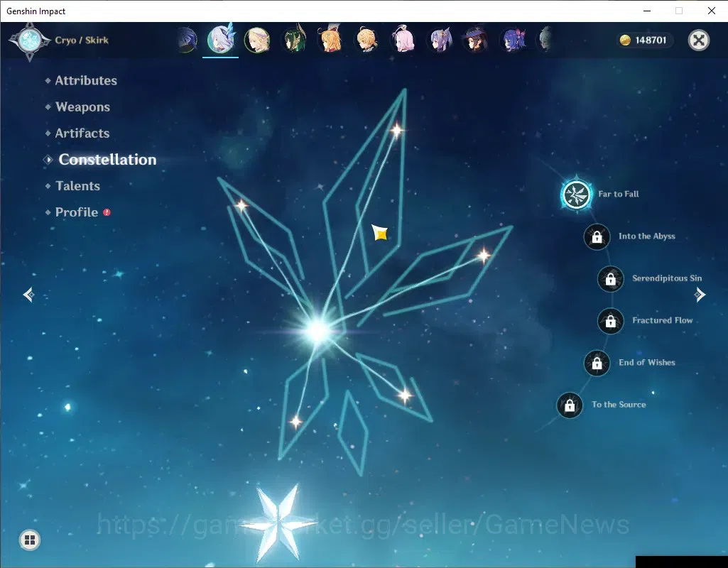
Task: Open the Profile menu
Action: 77,212
